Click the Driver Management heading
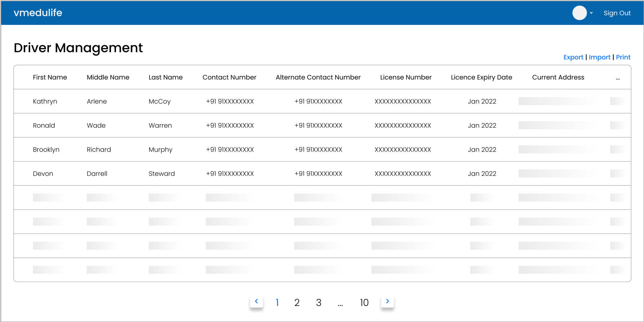Screen dimensions: 644x322 (x=78, y=48)
